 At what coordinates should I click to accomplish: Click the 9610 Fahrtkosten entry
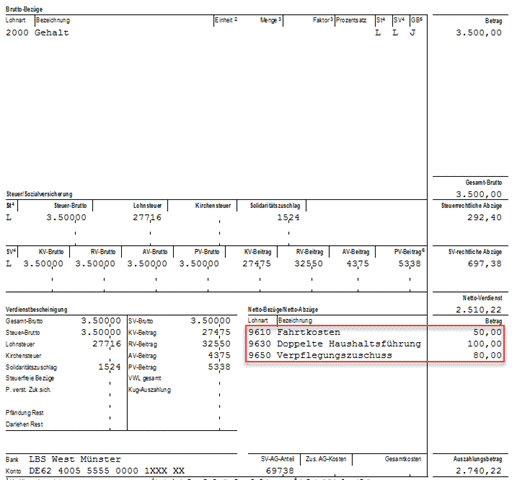(294, 332)
